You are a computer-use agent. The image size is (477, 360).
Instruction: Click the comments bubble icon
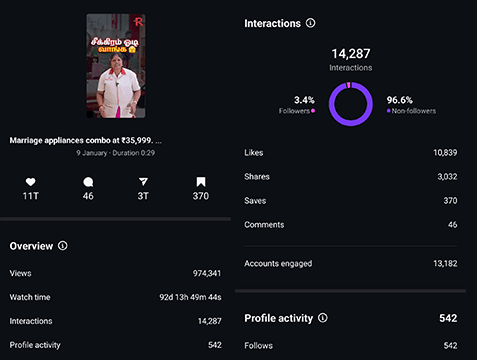[88, 182]
